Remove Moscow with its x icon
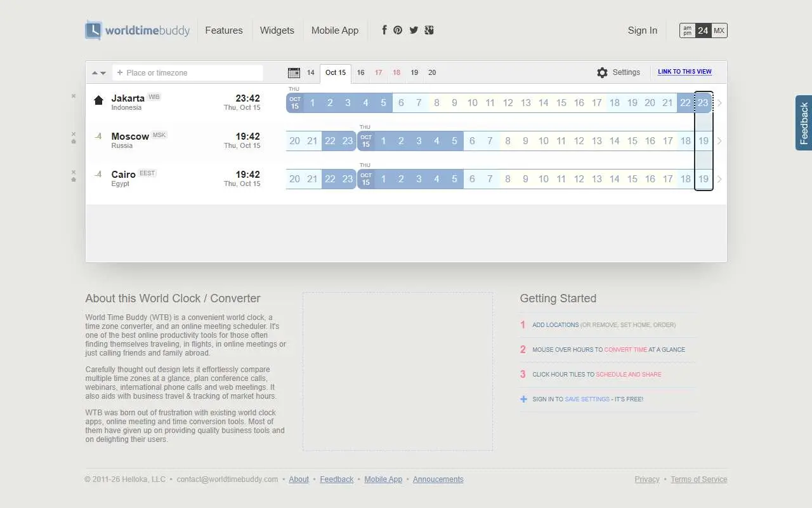 click(74, 134)
